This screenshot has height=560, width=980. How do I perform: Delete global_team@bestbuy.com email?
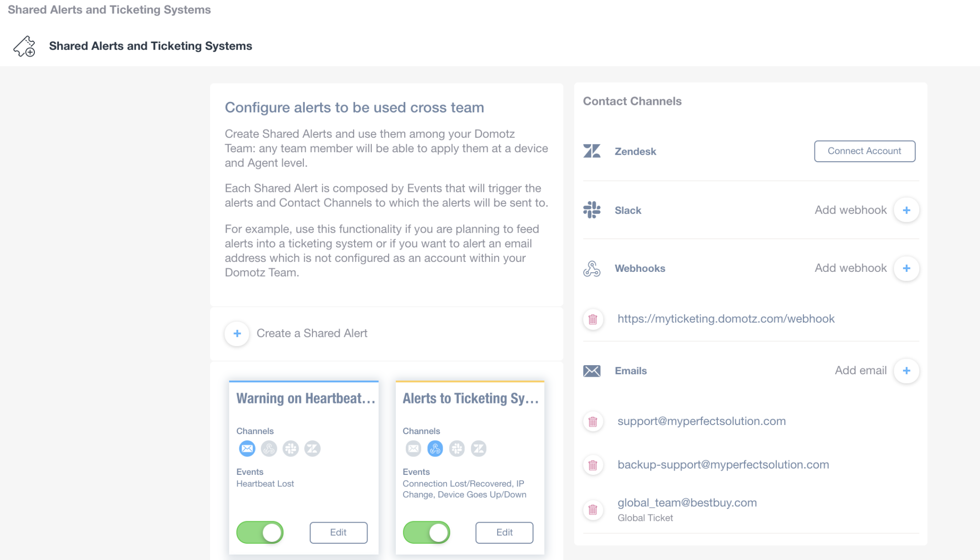tap(593, 510)
